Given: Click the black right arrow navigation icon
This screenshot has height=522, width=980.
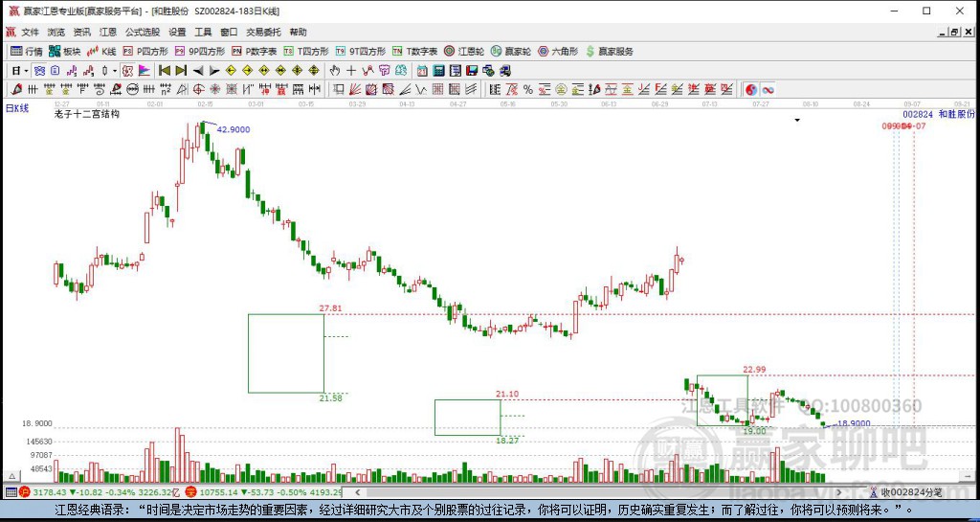Looking at the screenshot, I should (214, 71).
